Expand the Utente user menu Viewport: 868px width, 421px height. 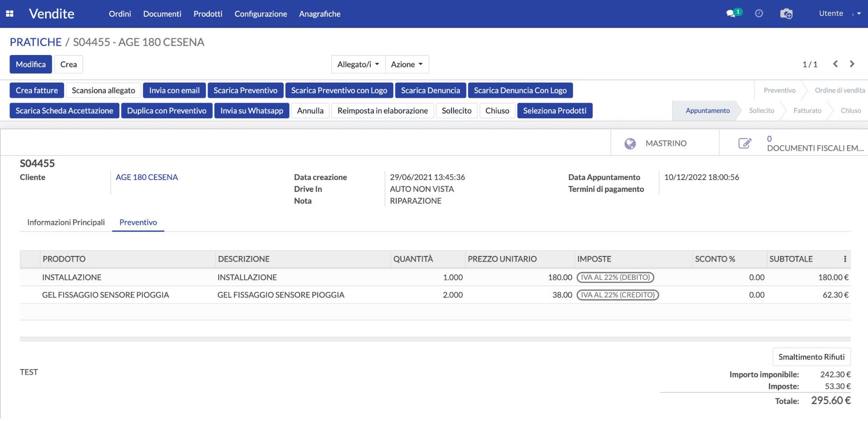(x=840, y=14)
